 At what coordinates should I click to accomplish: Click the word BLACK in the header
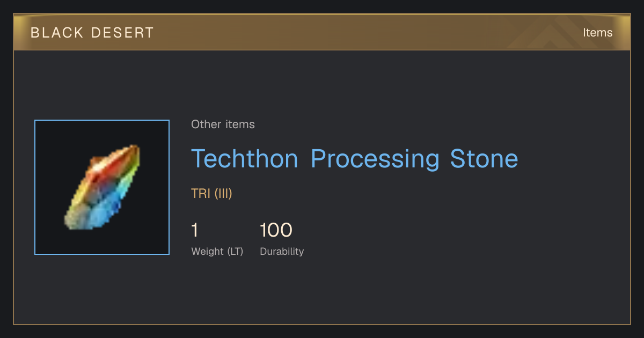click(x=57, y=33)
